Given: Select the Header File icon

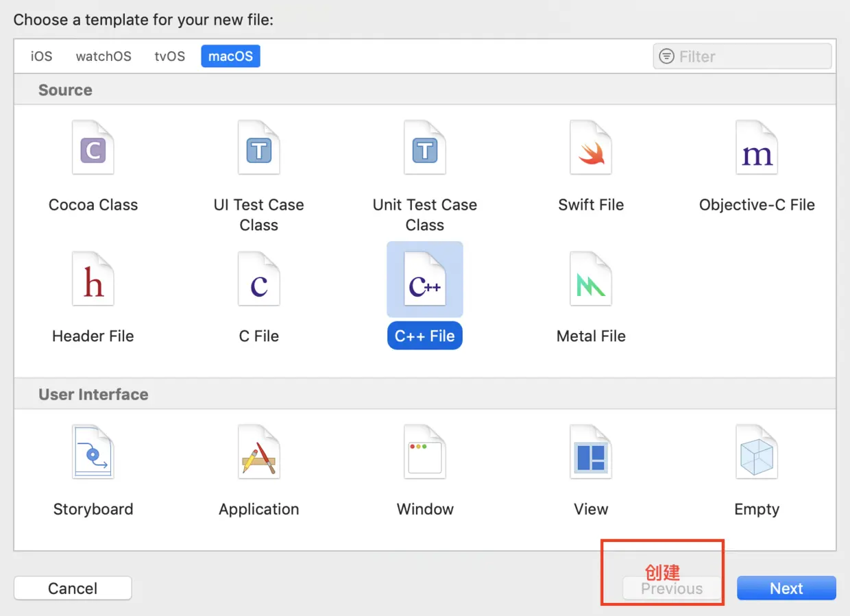Looking at the screenshot, I should [x=93, y=280].
